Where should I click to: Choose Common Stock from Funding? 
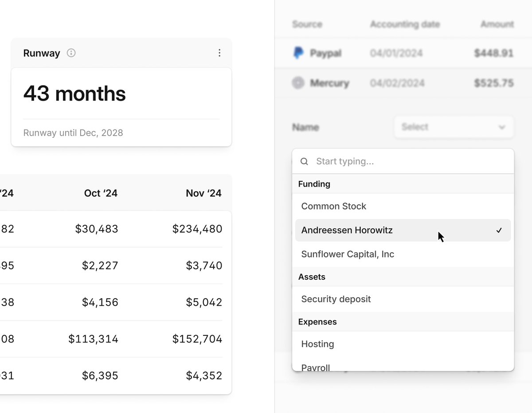[403, 206]
